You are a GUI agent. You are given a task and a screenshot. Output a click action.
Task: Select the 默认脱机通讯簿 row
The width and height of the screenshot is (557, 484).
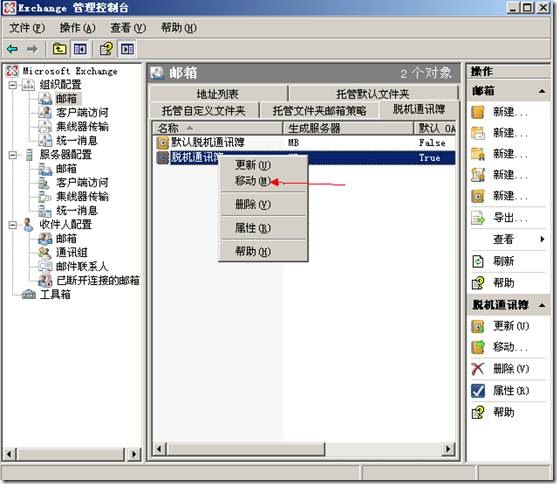coord(305,143)
